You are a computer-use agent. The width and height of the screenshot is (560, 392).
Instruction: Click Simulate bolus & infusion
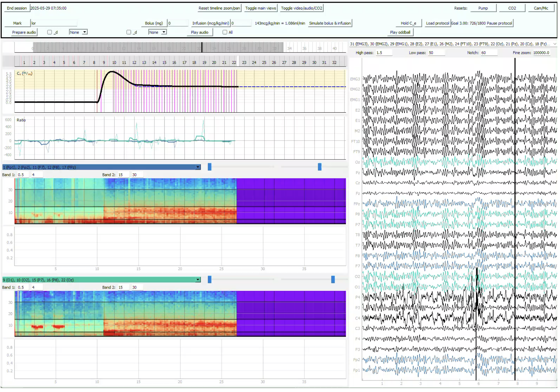click(x=330, y=23)
